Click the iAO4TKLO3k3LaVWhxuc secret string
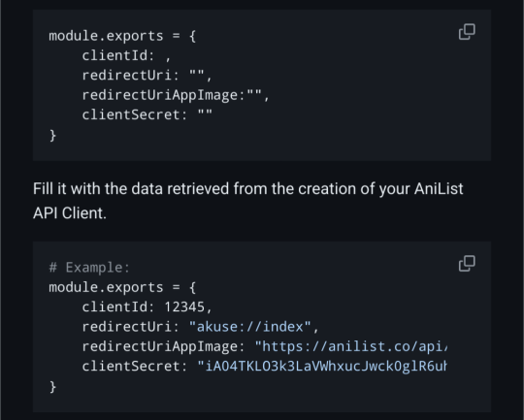This screenshot has width=524, height=420. point(322,367)
